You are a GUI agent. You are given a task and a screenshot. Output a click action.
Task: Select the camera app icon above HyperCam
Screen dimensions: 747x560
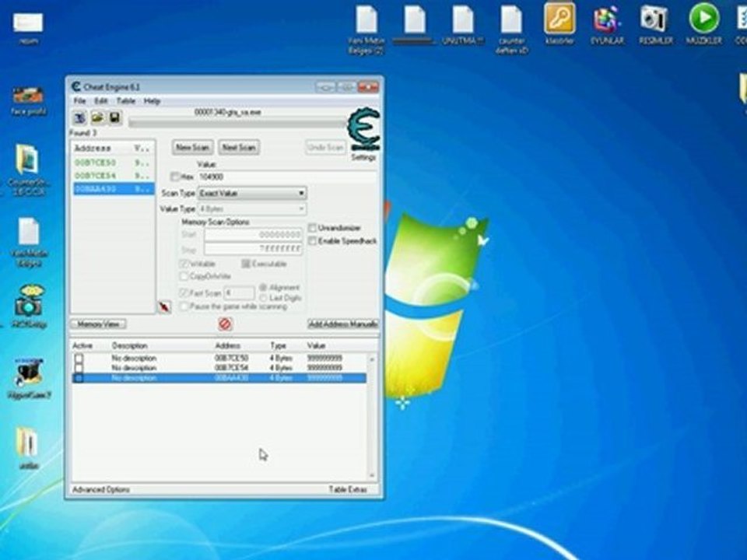click(x=29, y=307)
